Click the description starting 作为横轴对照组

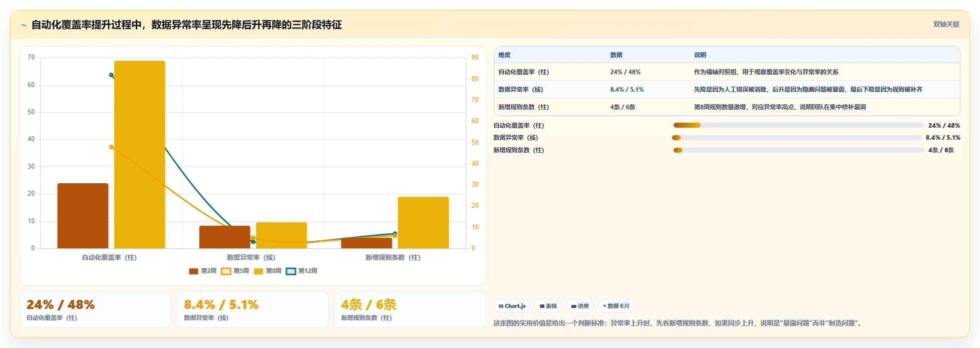click(x=766, y=72)
